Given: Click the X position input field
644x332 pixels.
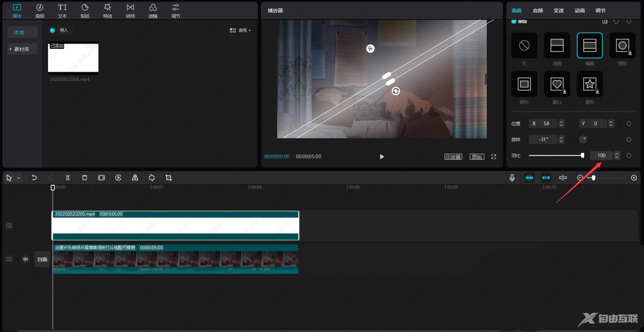Looking at the screenshot, I should 543,124.
